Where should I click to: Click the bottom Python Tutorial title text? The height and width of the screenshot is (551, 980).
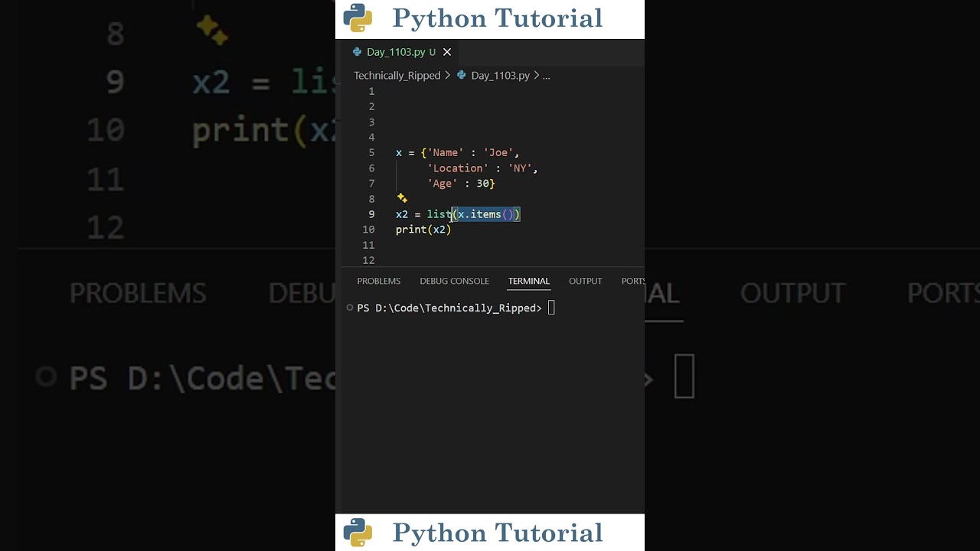(498, 533)
